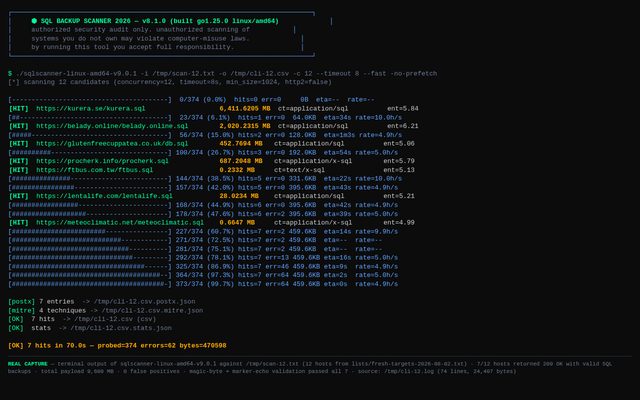Screen dimensions: 640x400
Task: Open the ftbus.com.tw/ftbus.sql URL
Action: [95, 170]
